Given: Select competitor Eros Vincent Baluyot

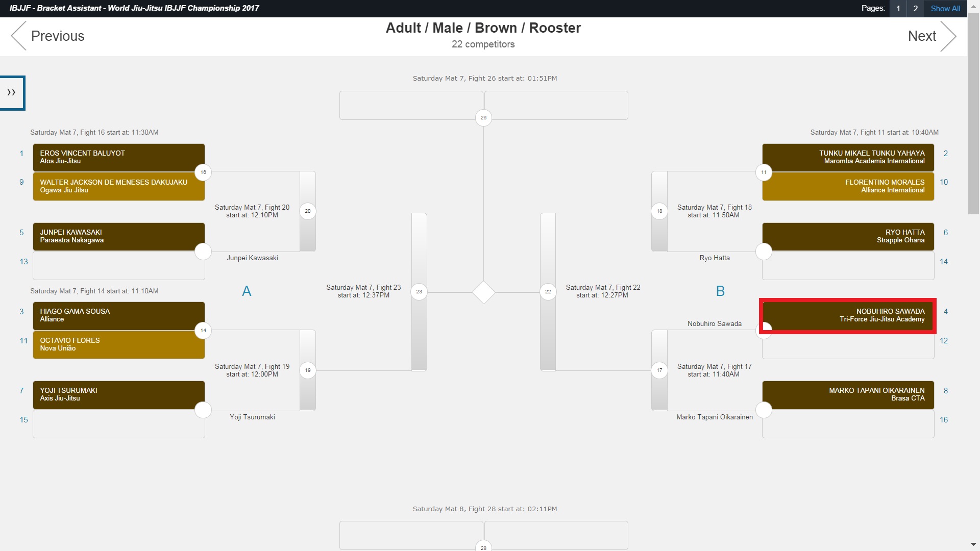Looking at the screenshot, I should click(x=118, y=157).
